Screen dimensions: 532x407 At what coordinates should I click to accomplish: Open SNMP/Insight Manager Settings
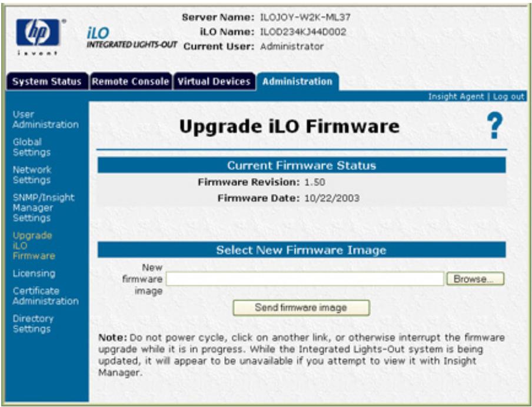pos(44,208)
